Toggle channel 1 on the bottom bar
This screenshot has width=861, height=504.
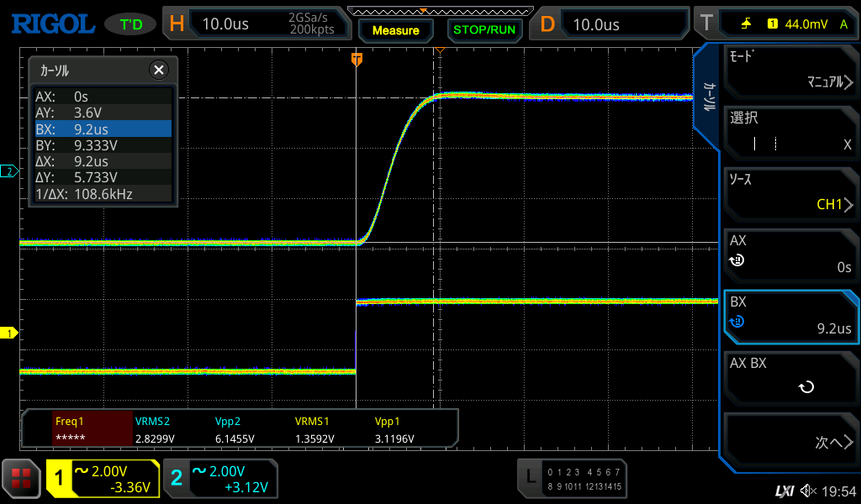[x=103, y=479]
